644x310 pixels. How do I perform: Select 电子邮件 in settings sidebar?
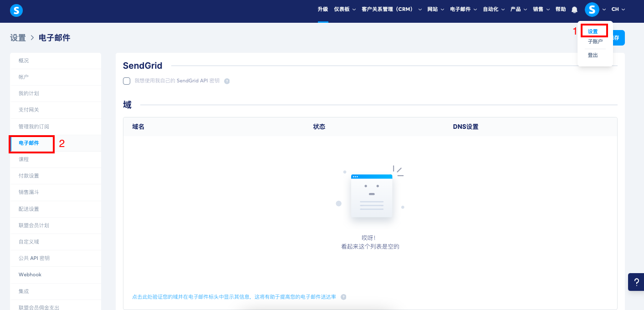pos(56,143)
